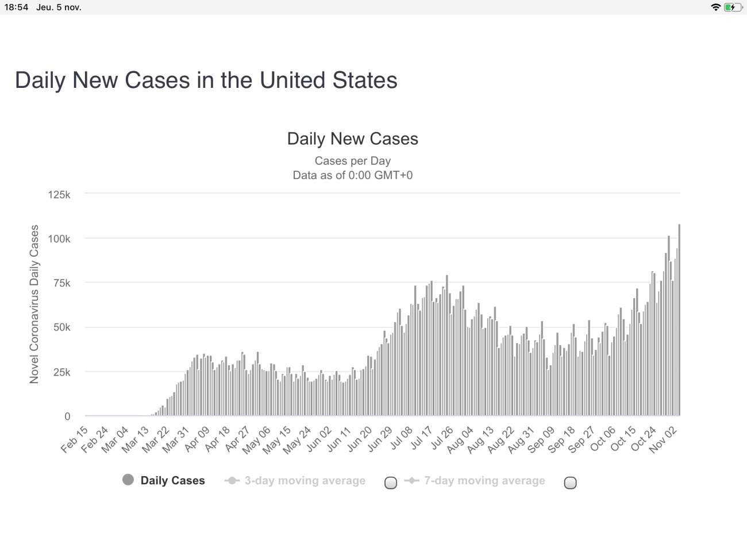Viewport: 747px width, 560px height.
Task: Click the "Daily New Cases" chart title
Action: point(352,139)
